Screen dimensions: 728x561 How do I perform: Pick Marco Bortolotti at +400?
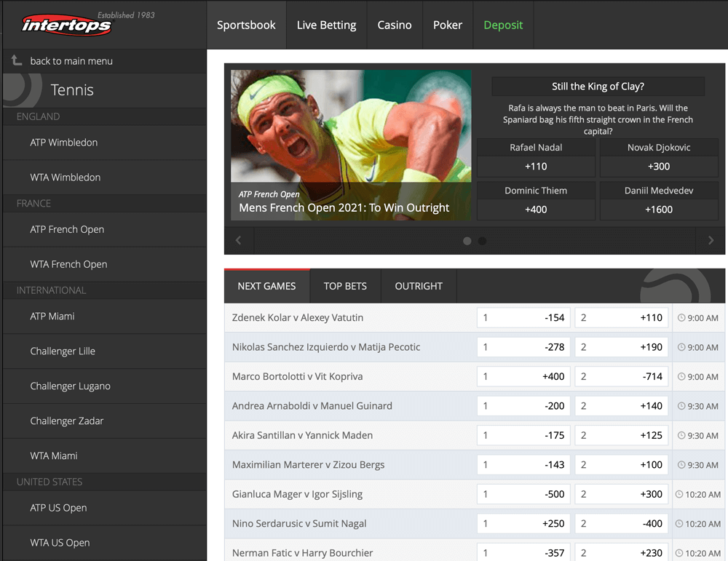pyautogui.click(x=523, y=376)
